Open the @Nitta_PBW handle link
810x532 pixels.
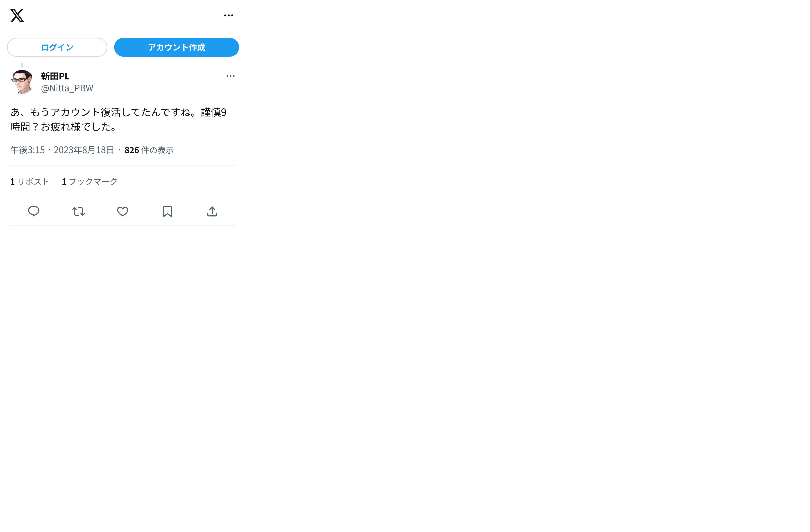point(67,88)
